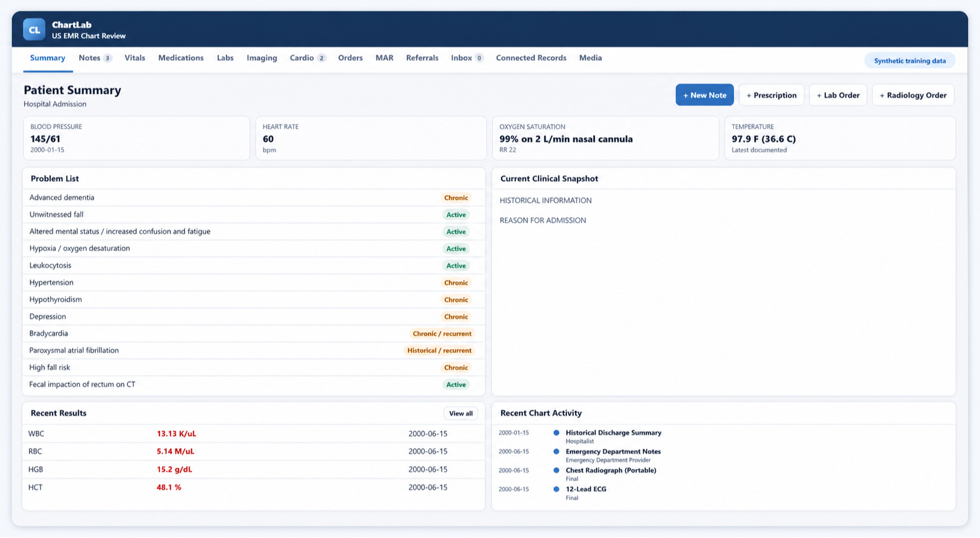Open Chest Radiograph (Portable) activity entry
This screenshot has height=538, width=980.
pos(610,470)
